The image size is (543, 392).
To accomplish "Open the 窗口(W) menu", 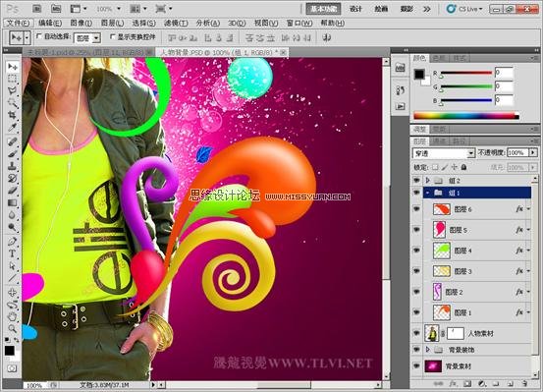I will (299, 23).
